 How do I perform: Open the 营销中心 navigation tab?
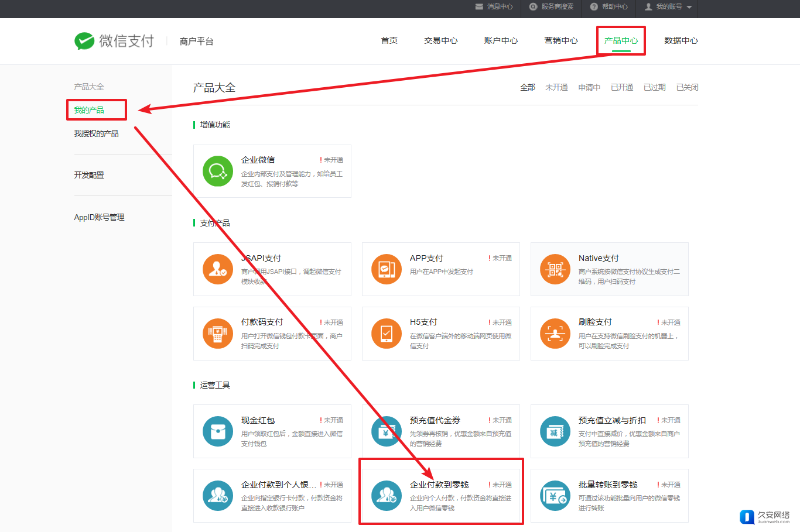561,40
